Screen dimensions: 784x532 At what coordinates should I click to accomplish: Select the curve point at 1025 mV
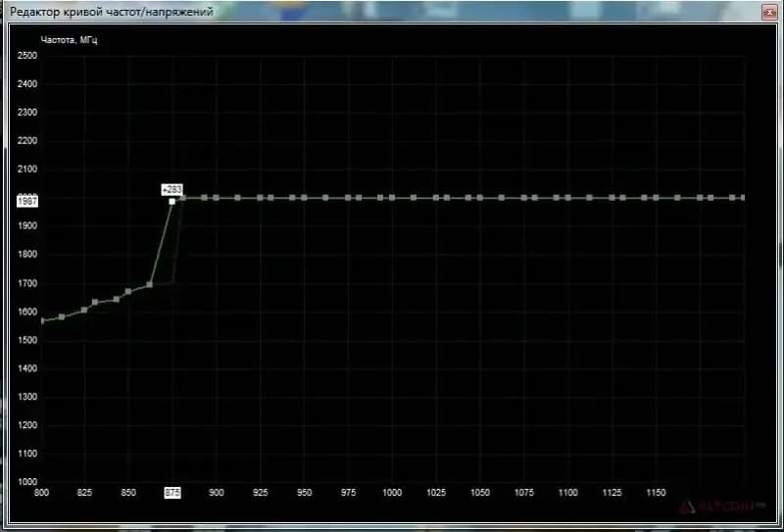tap(436, 198)
